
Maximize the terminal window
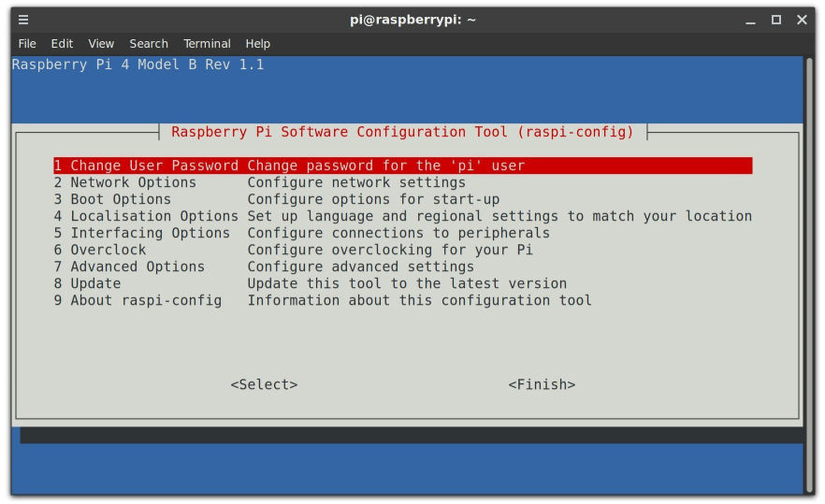tap(775, 20)
